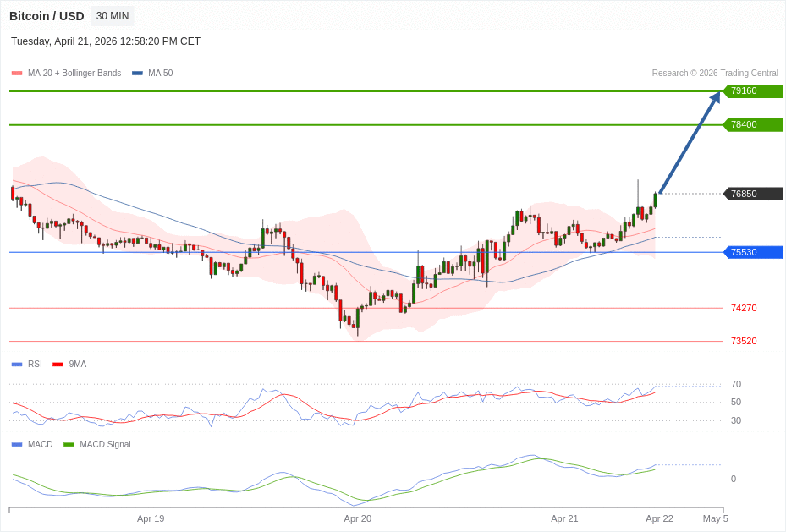Screen dimensions: 786x532
Task: Click the 76850 current price tag
Action: (x=752, y=194)
